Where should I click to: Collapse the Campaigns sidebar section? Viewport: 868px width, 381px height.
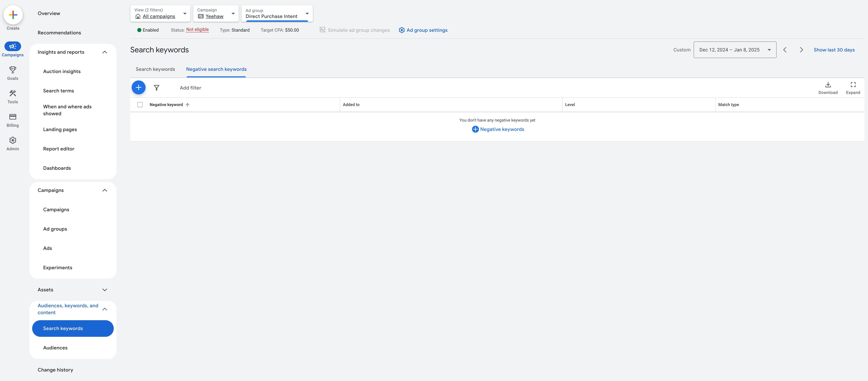tap(105, 190)
